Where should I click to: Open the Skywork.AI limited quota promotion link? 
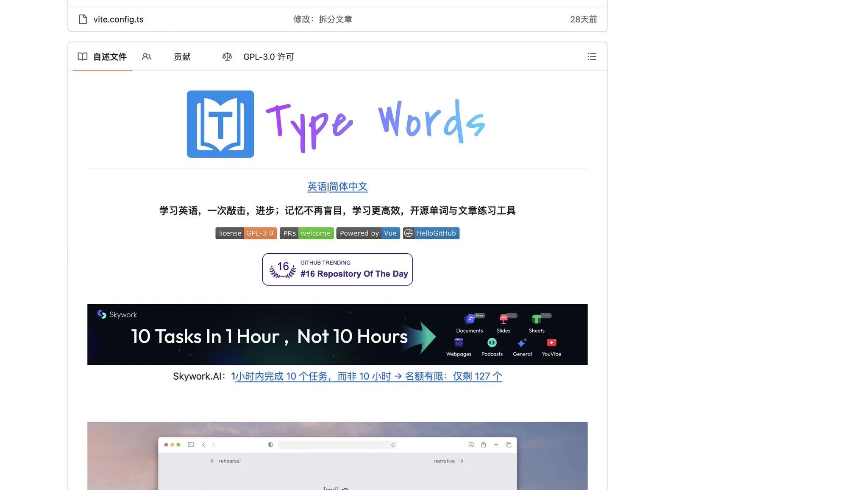(368, 376)
